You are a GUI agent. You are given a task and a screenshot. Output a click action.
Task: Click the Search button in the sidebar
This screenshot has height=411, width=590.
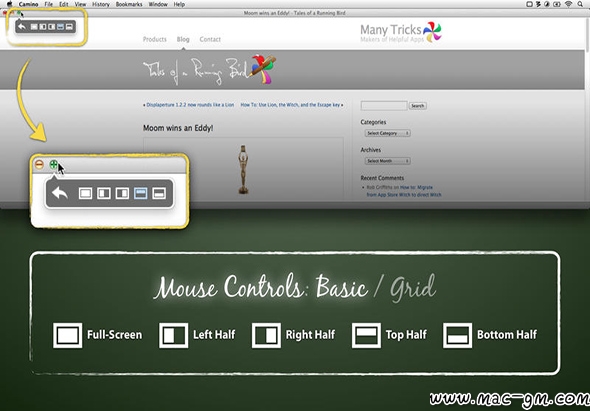418,106
